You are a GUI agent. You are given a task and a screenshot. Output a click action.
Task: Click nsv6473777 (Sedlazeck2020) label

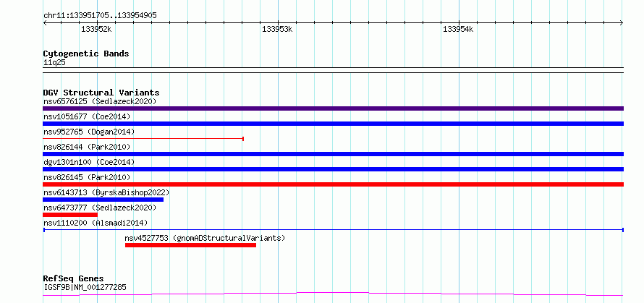(x=100, y=208)
